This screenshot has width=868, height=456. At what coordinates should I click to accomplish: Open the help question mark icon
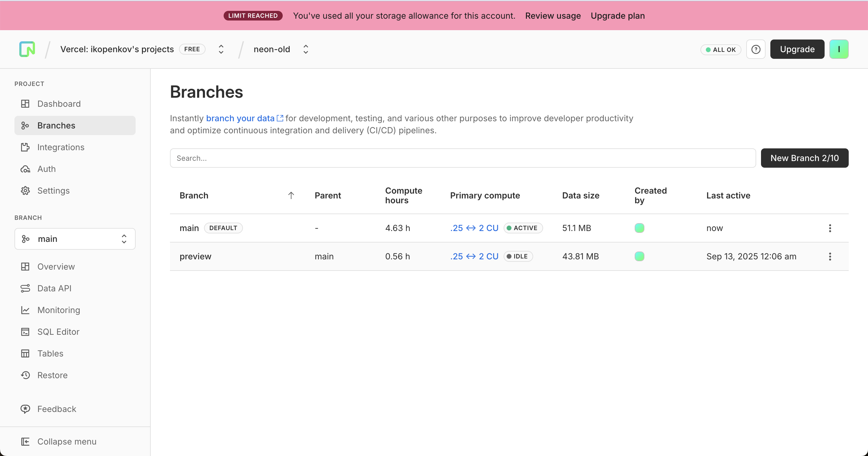[x=756, y=49]
